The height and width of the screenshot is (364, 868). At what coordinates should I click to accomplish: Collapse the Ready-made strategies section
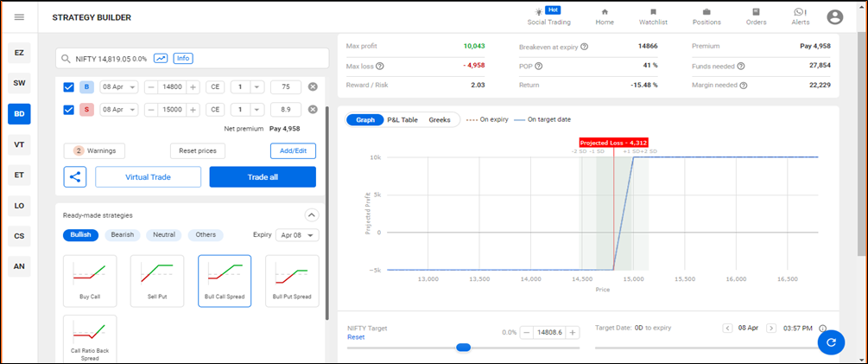pos(312,215)
